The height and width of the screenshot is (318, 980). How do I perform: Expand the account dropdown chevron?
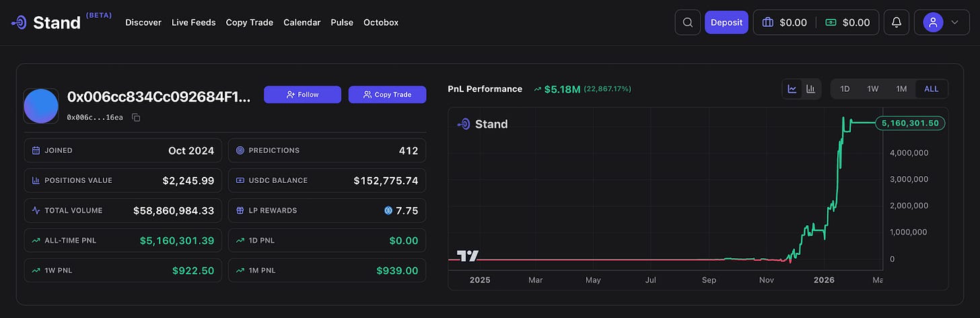(x=954, y=22)
